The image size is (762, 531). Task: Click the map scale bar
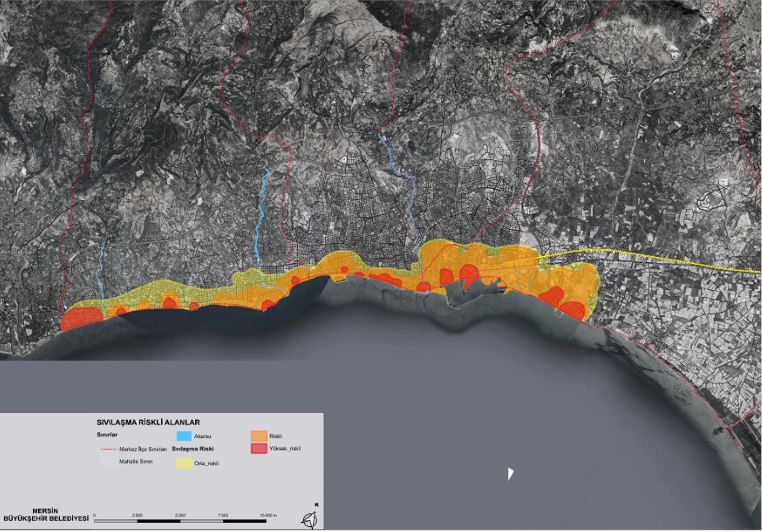tap(184, 520)
